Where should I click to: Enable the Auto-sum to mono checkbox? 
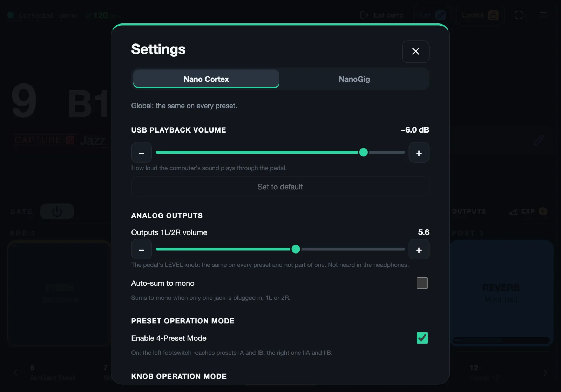tap(422, 283)
